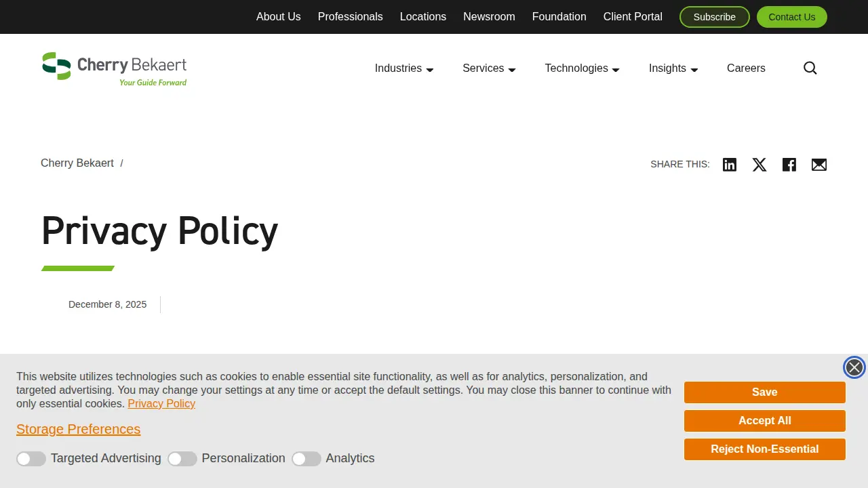868x488 pixels.
Task: Go to About Us
Action: point(279,17)
